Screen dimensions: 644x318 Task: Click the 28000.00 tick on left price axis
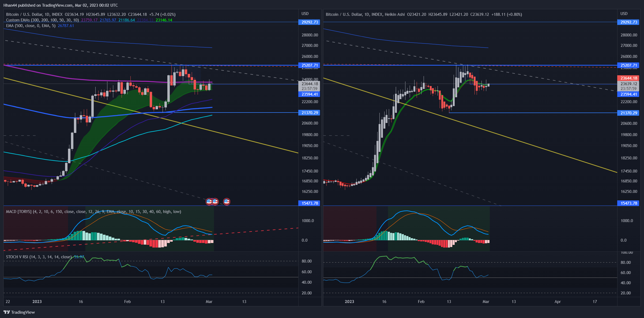click(x=310, y=35)
